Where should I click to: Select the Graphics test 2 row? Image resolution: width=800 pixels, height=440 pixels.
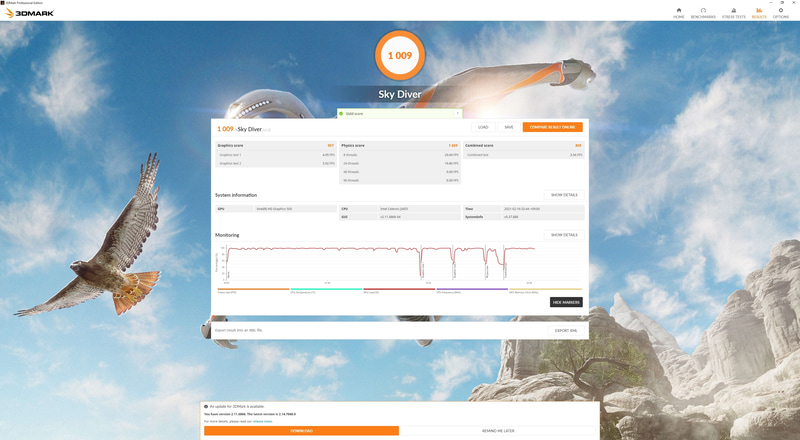click(276, 163)
